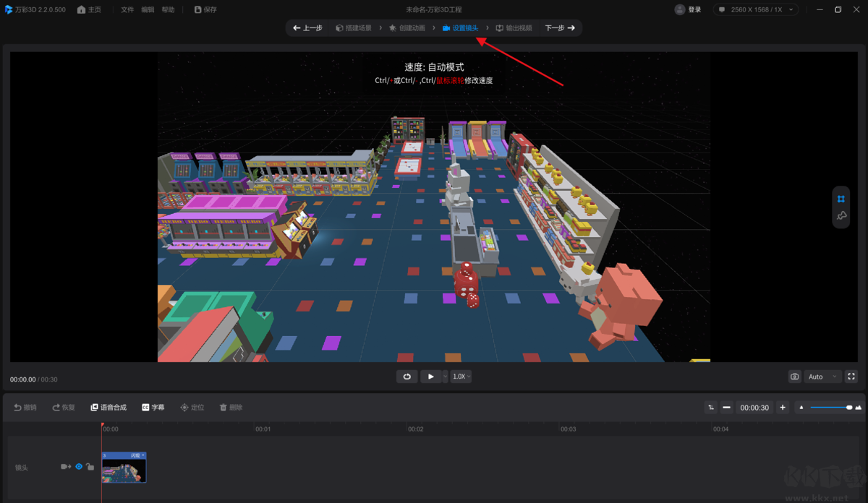Image resolution: width=868 pixels, height=503 pixels.
Task: Open the Auto quality dropdown
Action: [821, 377]
